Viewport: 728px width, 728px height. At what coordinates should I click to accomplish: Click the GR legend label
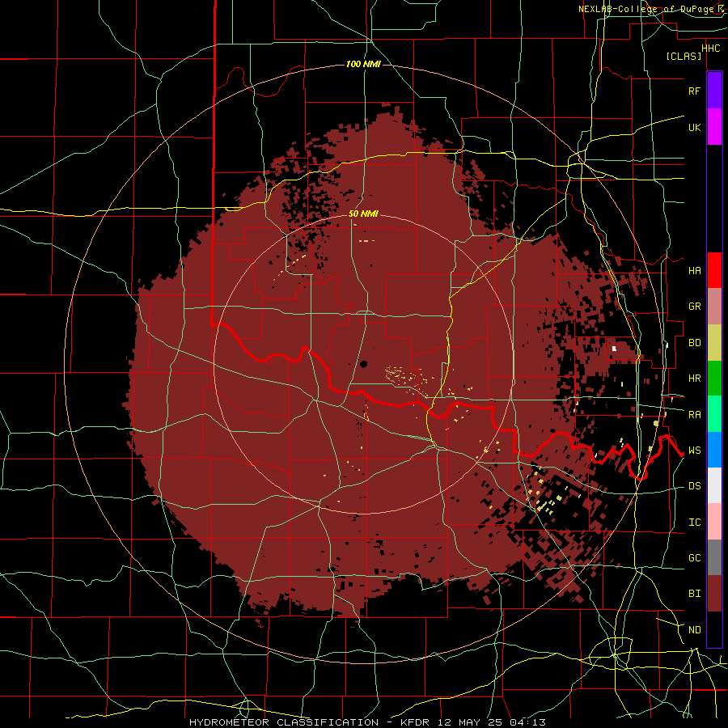pos(694,307)
